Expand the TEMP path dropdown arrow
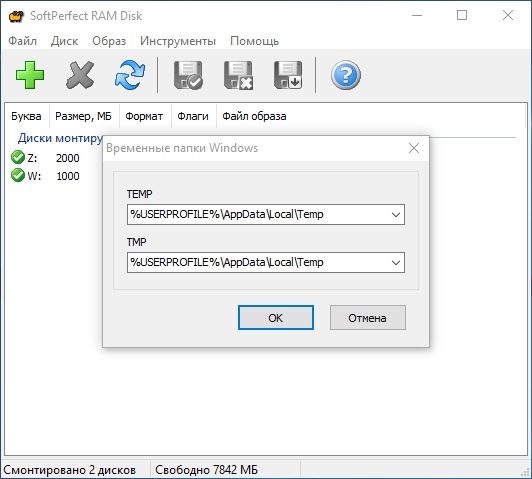Screen dimensions: 532x479 [x=396, y=214]
